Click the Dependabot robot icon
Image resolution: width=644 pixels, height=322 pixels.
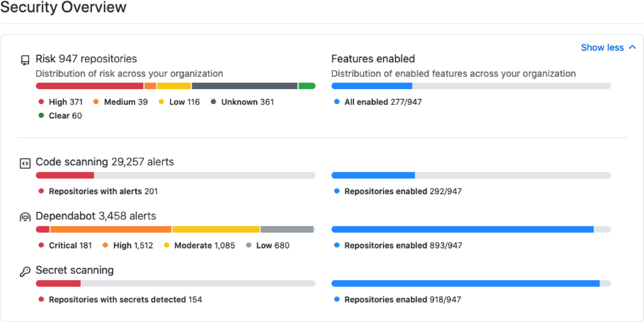[x=25, y=217]
